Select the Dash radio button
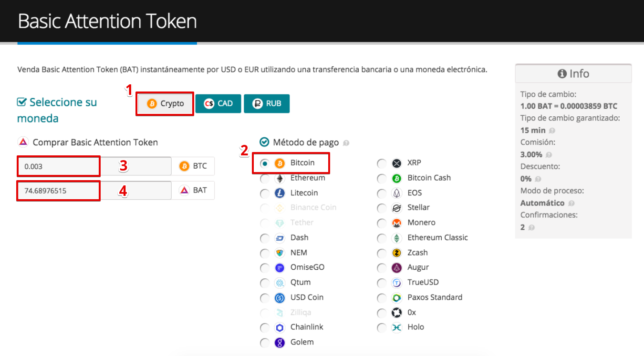Screen dimensions: 644x356 265,238
